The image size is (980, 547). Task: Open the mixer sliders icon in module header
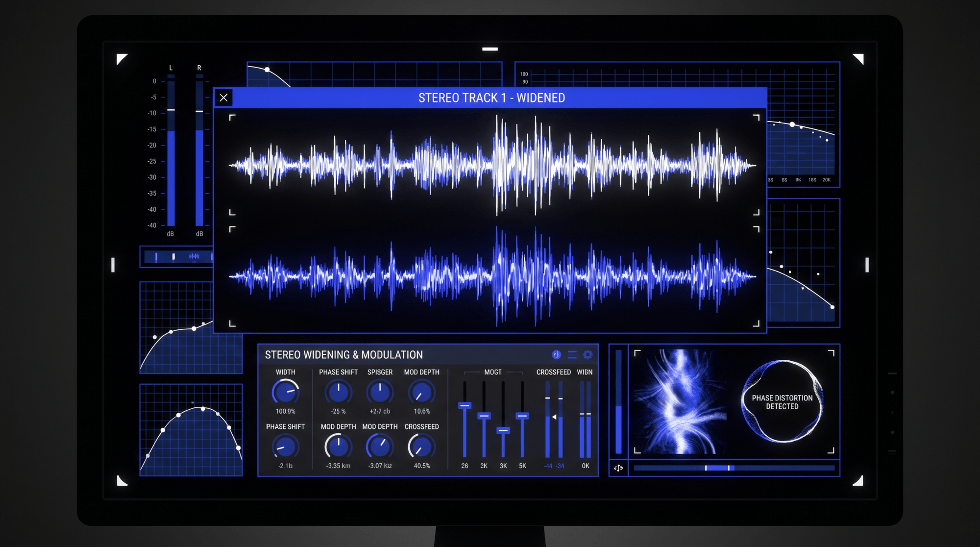pyautogui.click(x=556, y=354)
